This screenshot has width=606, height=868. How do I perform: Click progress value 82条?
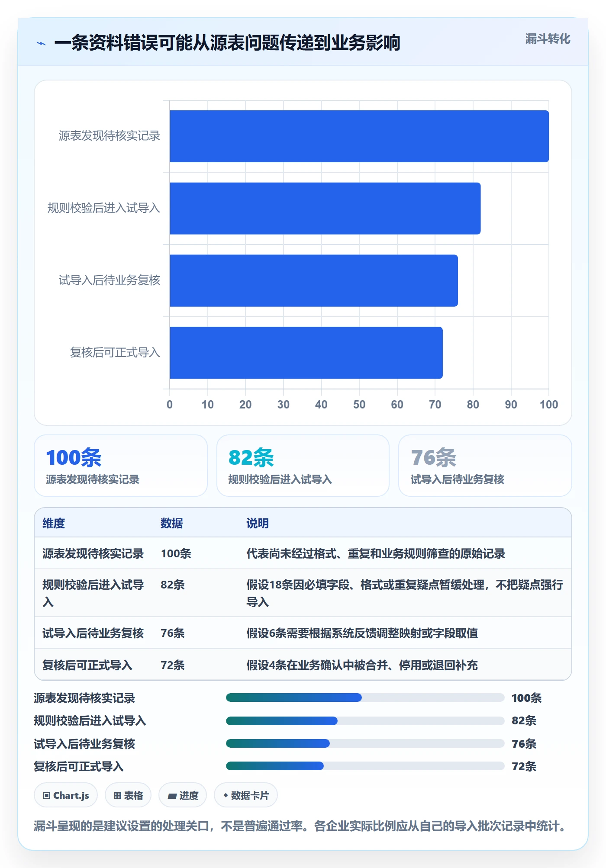pyautogui.click(x=524, y=720)
